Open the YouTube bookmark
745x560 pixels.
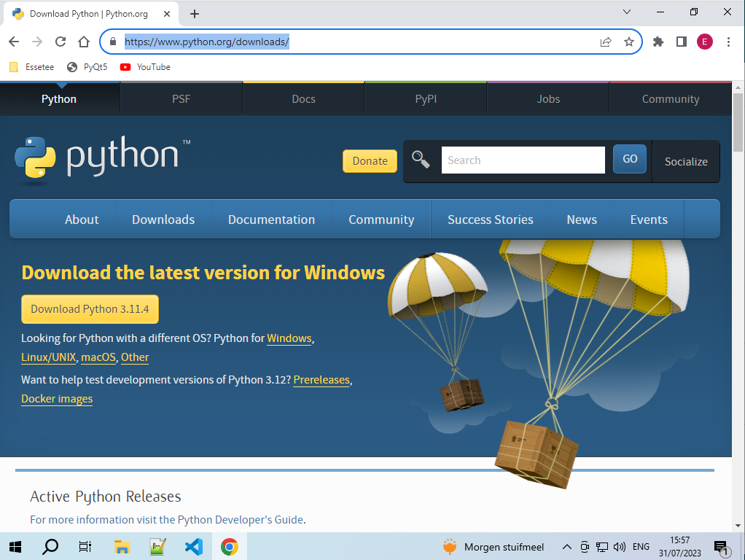(x=145, y=67)
